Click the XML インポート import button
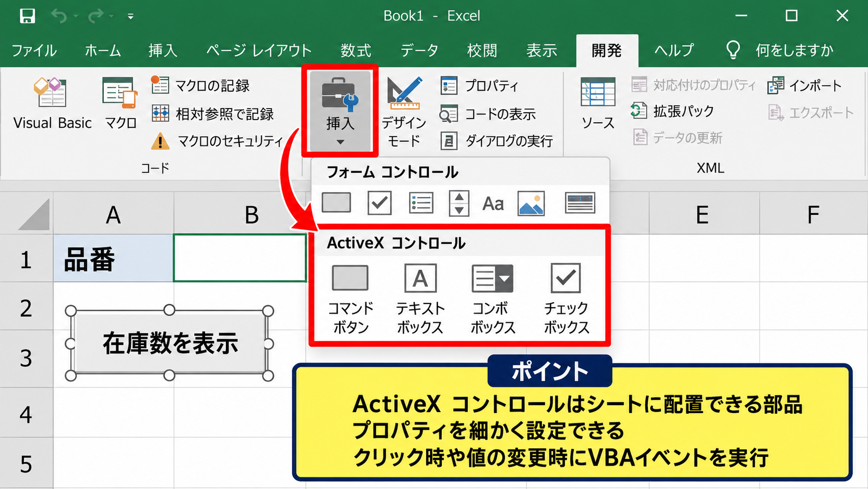Image resolution: width=868 pixels, height=489 pixels. pos(805,85)
